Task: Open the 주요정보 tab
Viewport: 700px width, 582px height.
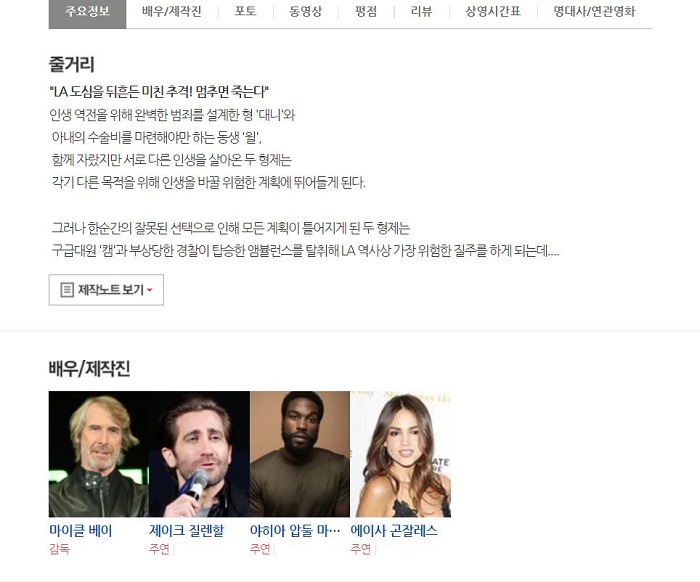Action: coord(88,12)
